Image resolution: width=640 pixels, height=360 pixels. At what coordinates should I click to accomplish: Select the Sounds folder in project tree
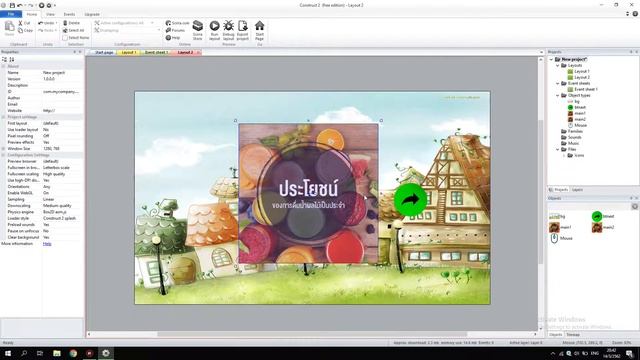[571, 138]
